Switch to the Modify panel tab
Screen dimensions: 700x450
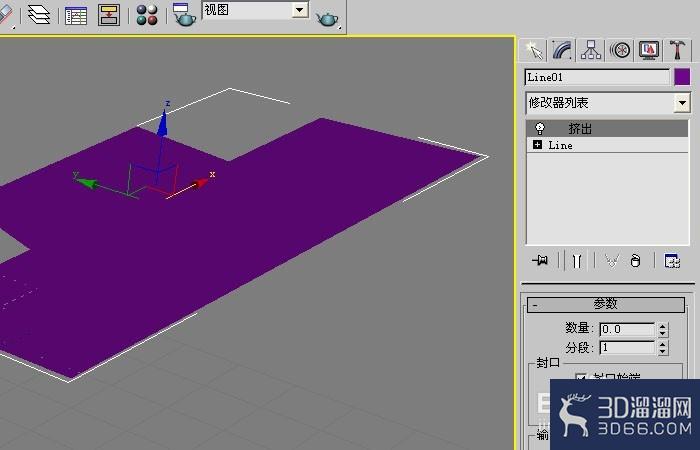[562, 50]
